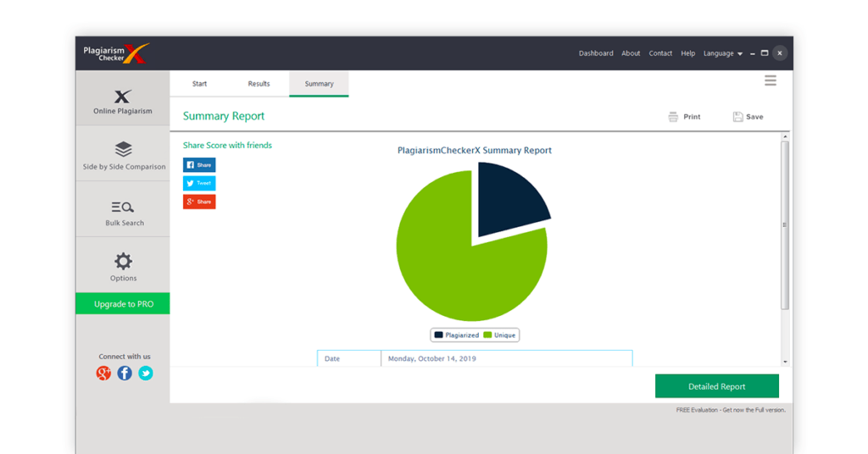This screenshot has width=868, height=454.
Task: Tweet the score using the Tweet button
Action: [x=199, y=183]
